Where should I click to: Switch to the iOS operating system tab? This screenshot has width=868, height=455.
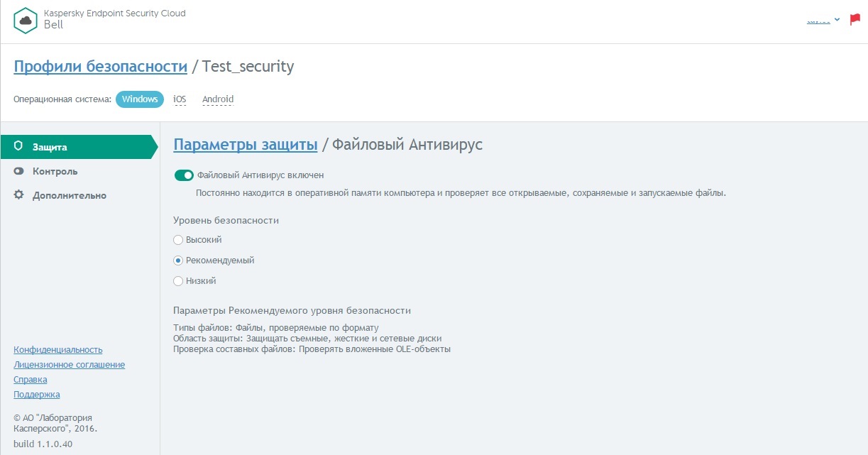(180, 99)
